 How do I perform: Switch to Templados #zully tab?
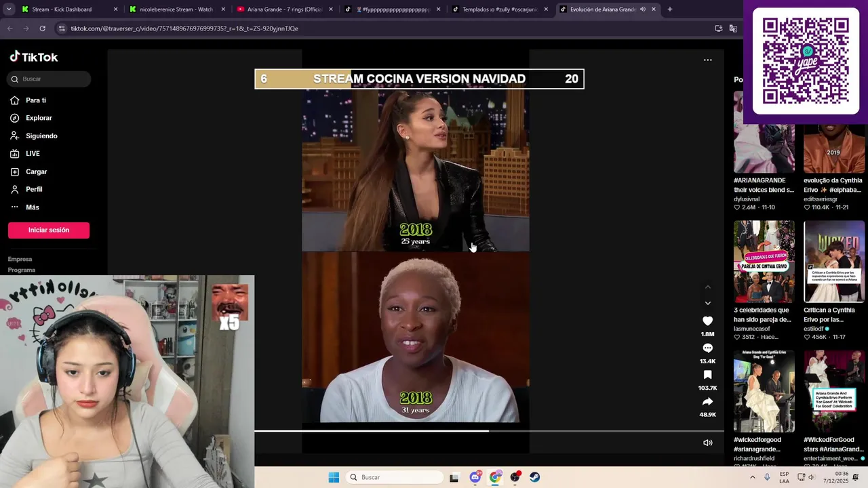pyautogui.click(x=498, y=9)
